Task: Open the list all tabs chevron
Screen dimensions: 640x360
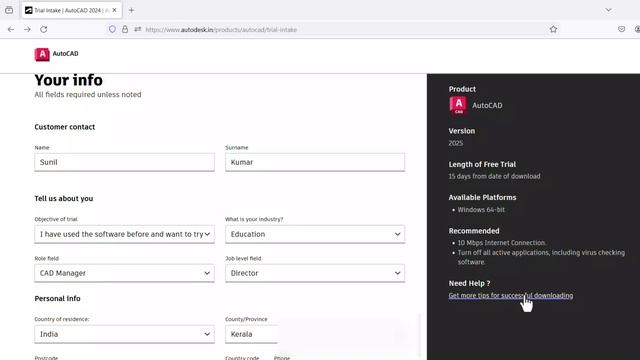Action: coord(609,10)
